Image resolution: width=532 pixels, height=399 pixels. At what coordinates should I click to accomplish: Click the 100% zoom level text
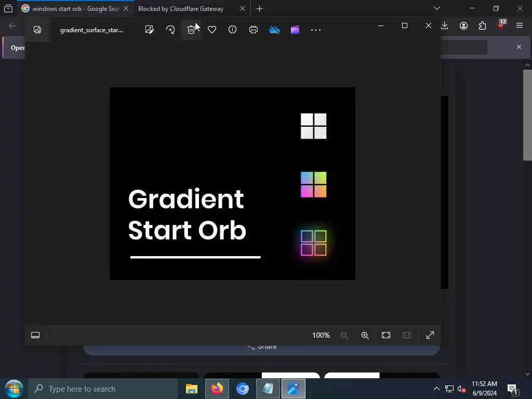tap(321, 335)
